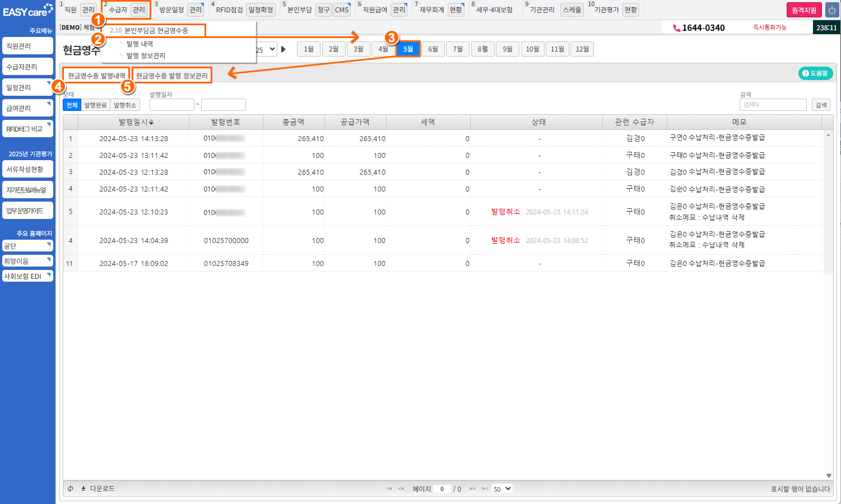The width and height of the screenshot is (841, 504).
Task: Click the next year arrow beside the year selector
Action: click(284, 49)
